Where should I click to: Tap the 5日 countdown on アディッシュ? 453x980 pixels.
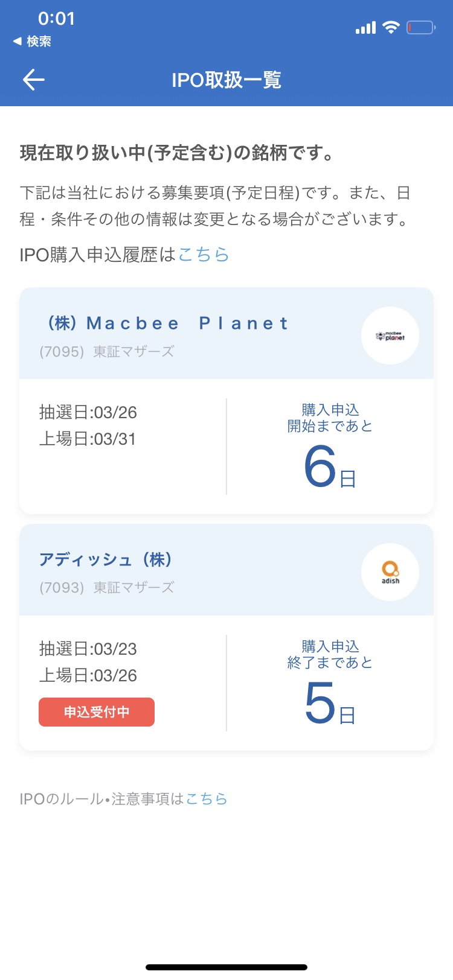click(329, 704)
